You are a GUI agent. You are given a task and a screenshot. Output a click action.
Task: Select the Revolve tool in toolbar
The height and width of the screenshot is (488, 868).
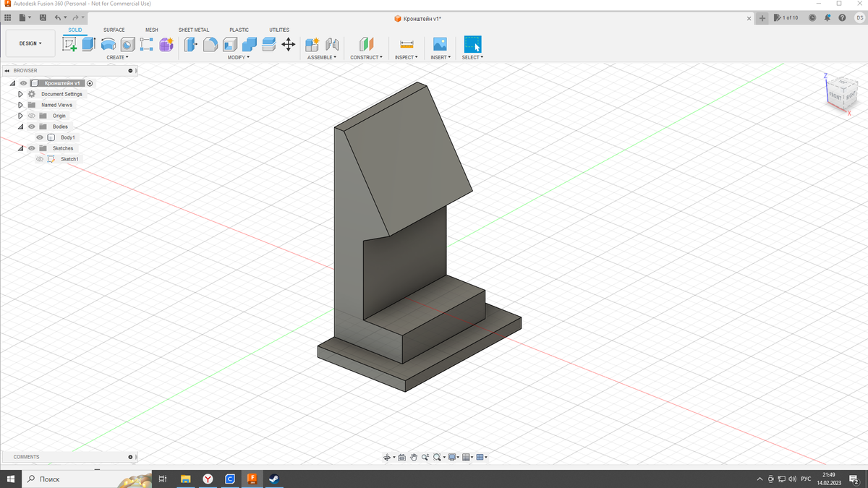point(108,44)
